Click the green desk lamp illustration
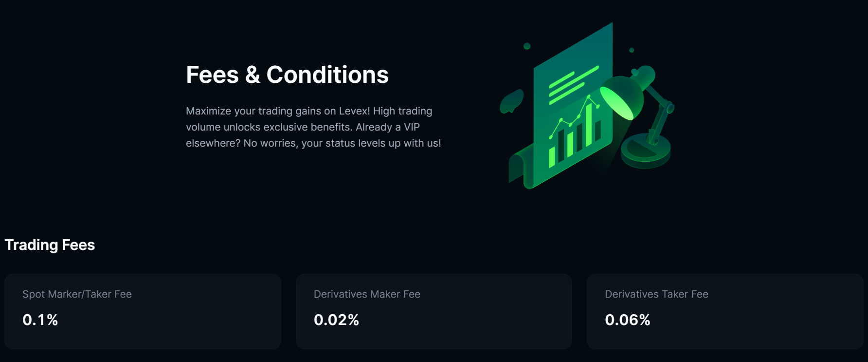Image resolution: width=868 pixels, height=362 pixels. [x=637, y=117]
